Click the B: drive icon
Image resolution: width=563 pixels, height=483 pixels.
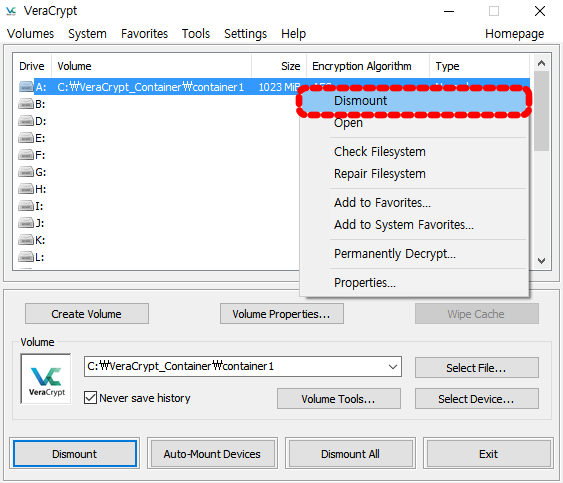pyautogui.click(x=26, y=104)
